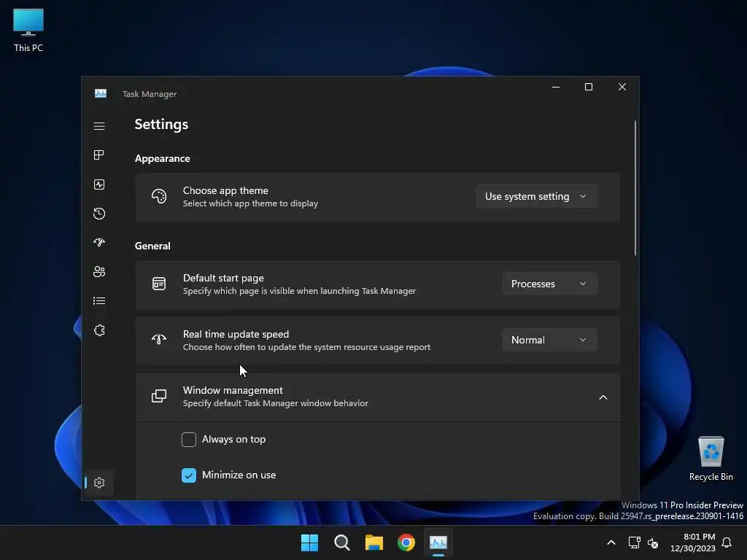Uncheck Minimize on use
Image resolution: width=747 pixels, height=560 pixels.
(189, 475)
